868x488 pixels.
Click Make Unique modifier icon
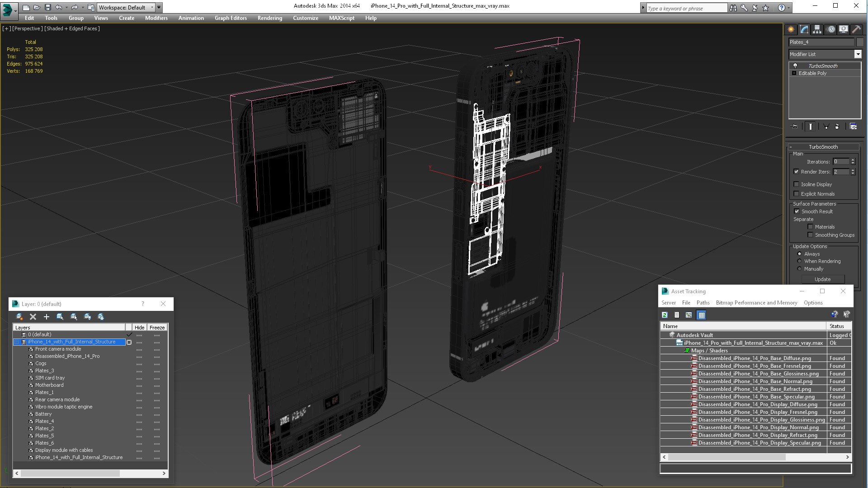click(x=826, y=127)
